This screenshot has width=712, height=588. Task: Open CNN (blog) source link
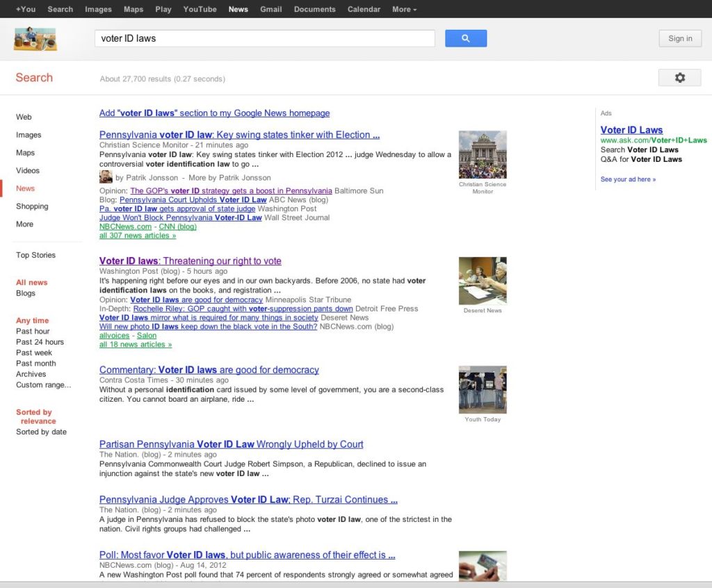click(177, 227)
